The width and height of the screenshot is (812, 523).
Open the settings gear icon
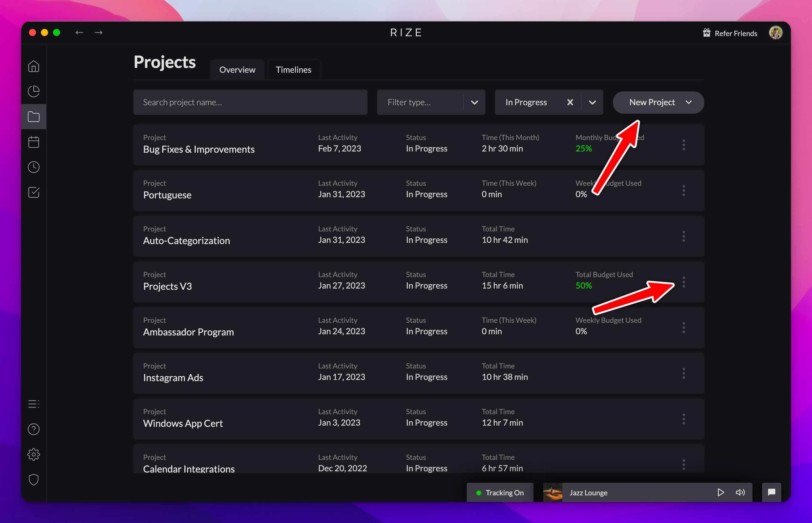pos(34,454)
